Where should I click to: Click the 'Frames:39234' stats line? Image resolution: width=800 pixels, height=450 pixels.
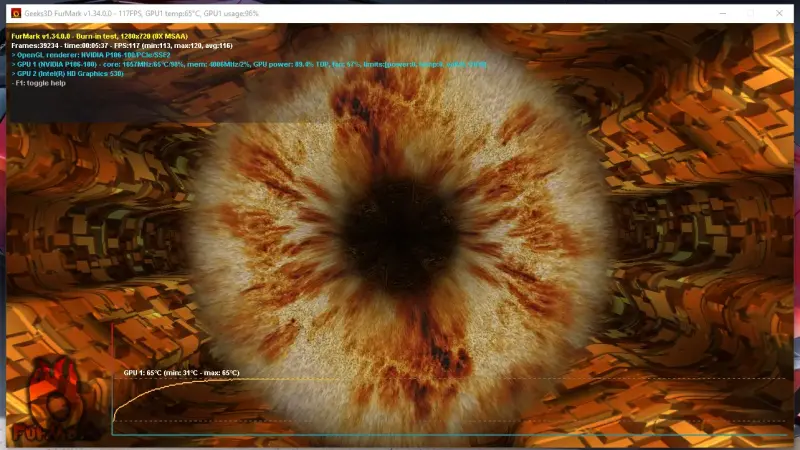pyautogui.click(x=122, y=45)
